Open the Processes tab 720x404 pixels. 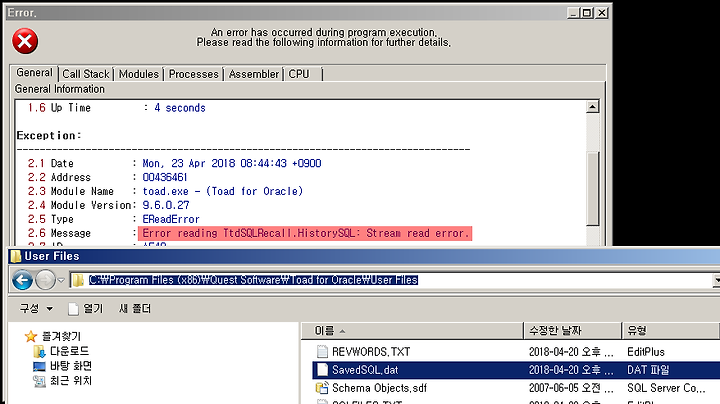coord(193,74)
